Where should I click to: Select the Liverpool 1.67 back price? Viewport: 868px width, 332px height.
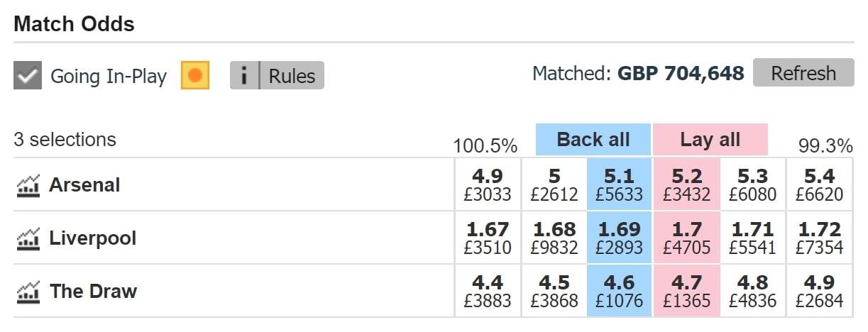[487, 238]
